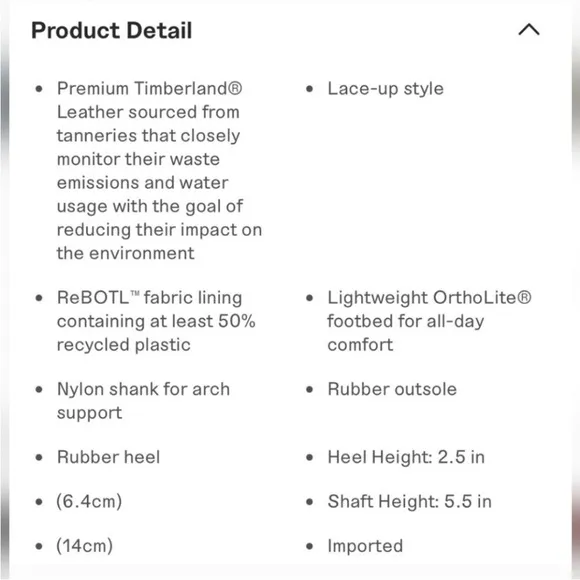Click the Lightweight OrthoLite footbed item
This screenshot has height=580, width=580.
429,321
